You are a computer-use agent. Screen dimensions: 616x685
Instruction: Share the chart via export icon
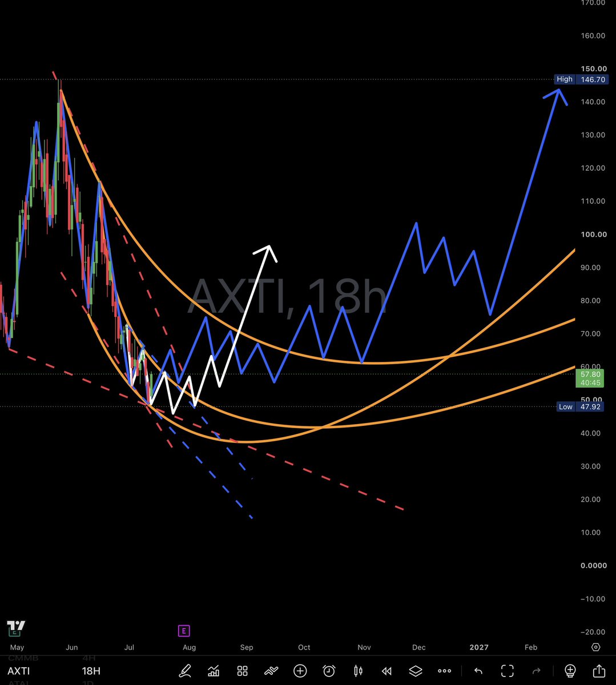click(x=599, y=670)
